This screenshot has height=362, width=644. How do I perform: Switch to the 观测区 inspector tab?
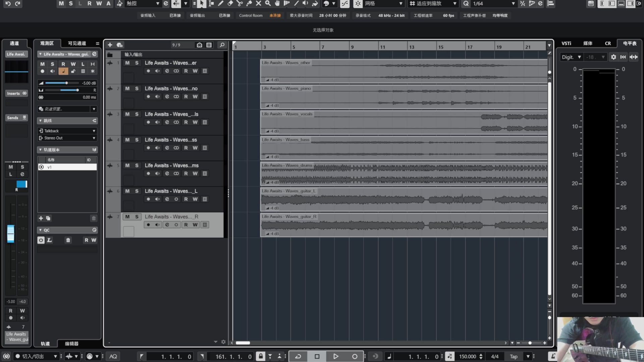coord(47,43)
